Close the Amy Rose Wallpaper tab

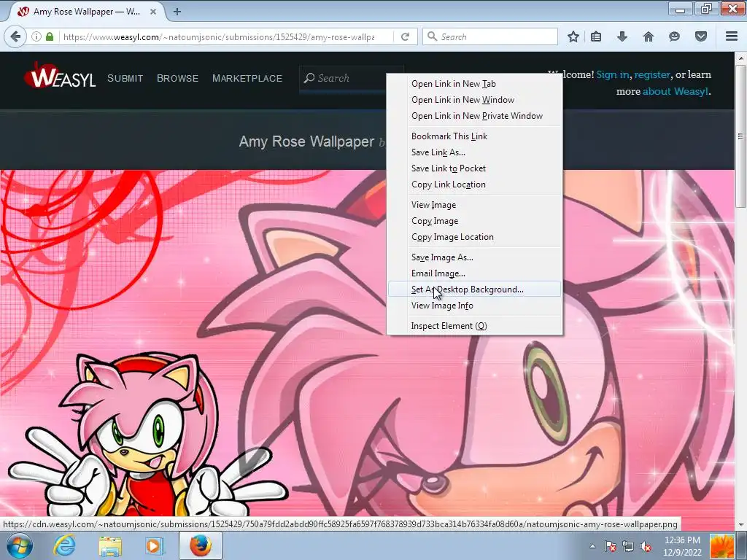coord(153,12)
